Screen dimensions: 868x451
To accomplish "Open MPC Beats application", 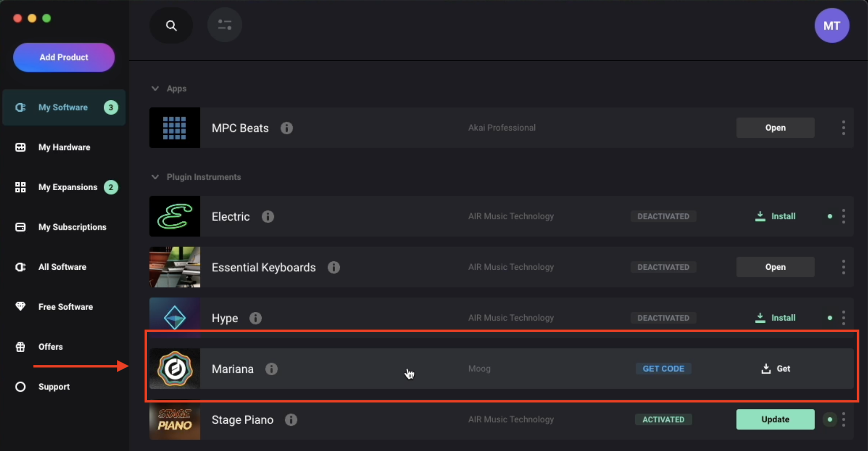I will click(775, 128).
